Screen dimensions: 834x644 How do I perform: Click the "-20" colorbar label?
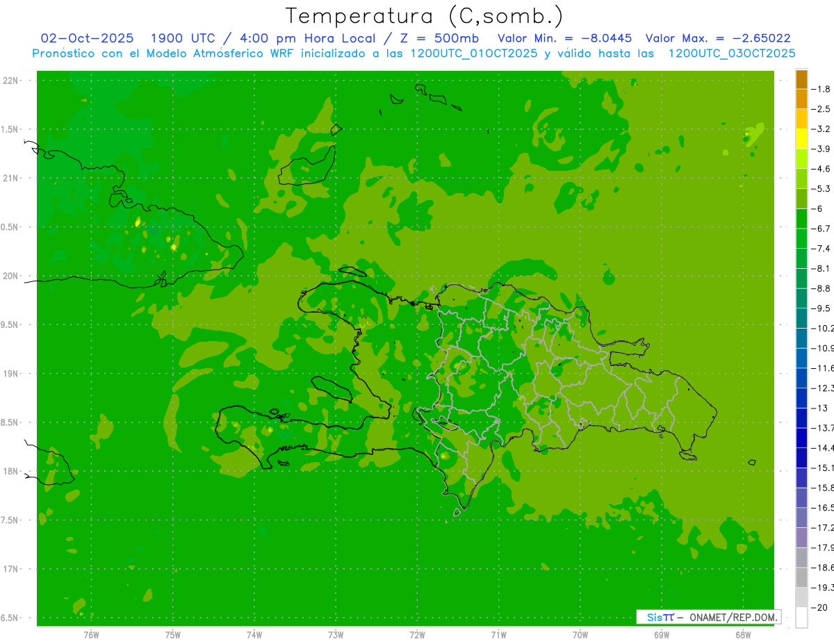pos(819,607)
